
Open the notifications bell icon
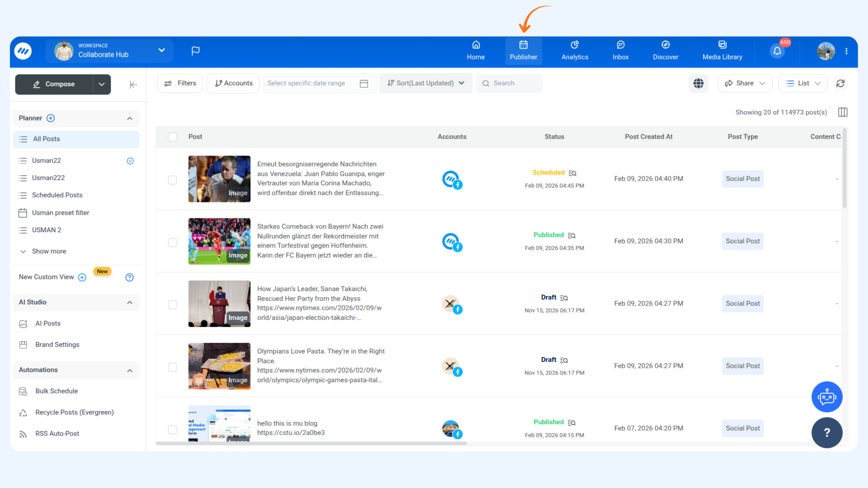(777, 51)
